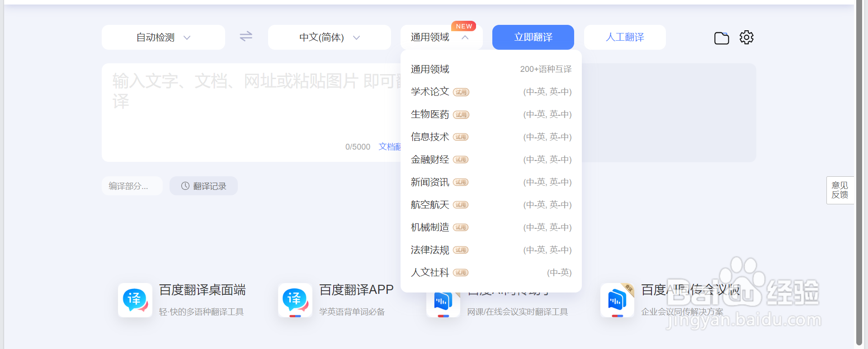This screenshot has height=349, width=868.
Task: Collapse the 通用领域 domain dropdown
Action: (442, 37)
